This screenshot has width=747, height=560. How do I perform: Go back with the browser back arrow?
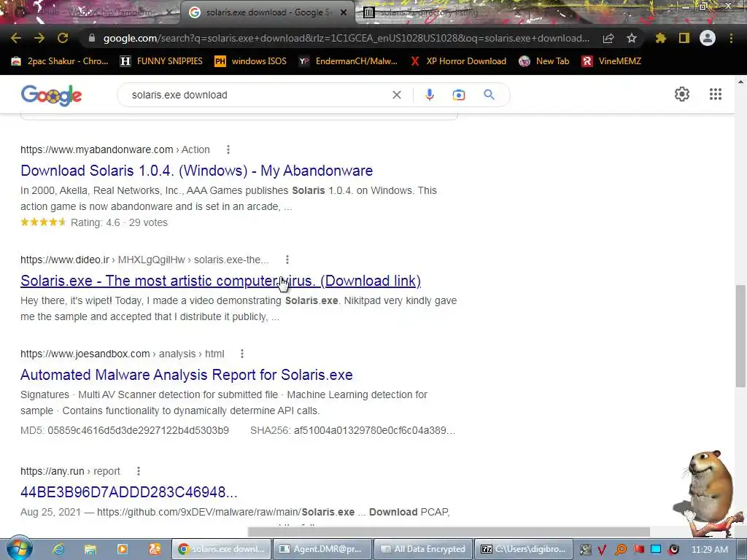click(x=16, y=38)
